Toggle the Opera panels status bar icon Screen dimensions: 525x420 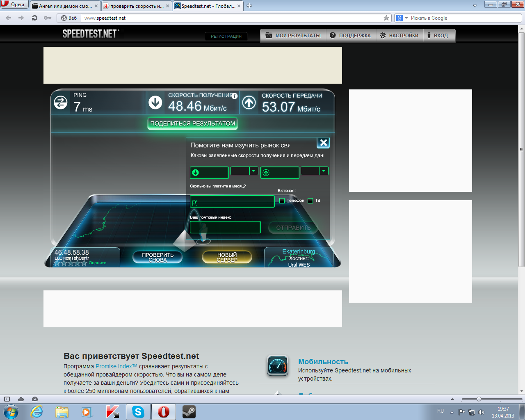7,399
